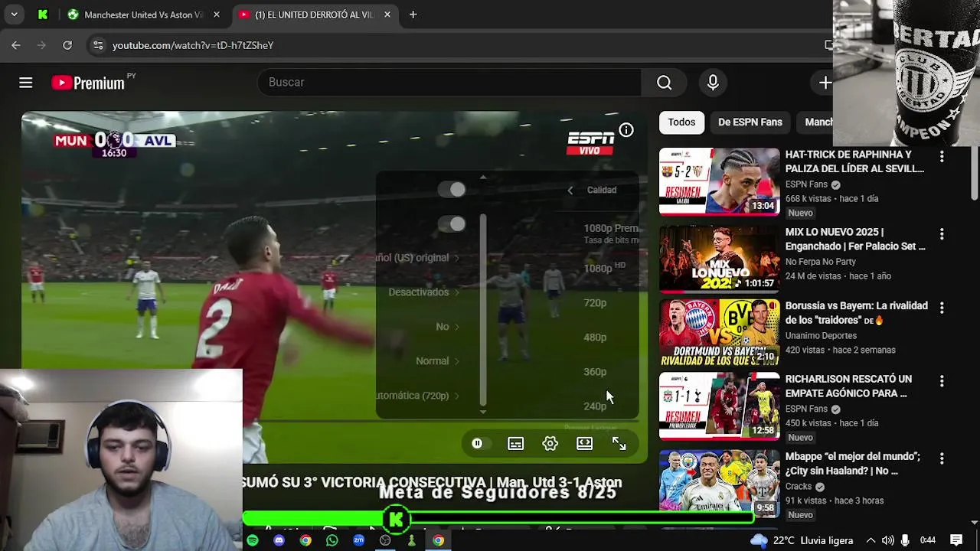The width and height of the screenshot is (980, 551).
Task: Switch to Manchester United Vs Aston Villa tab
Action: tap(143, 15)
